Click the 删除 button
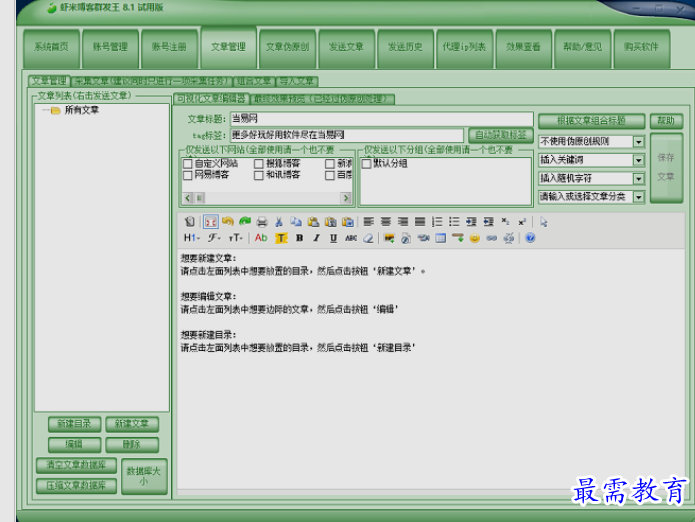This screenshot has height=522, width=695. click(132, 444)
